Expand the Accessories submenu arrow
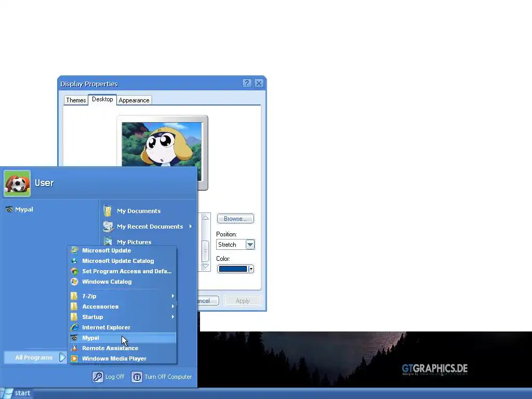The height and width of the screenshot is (399, 532). (x=172, y=307)
